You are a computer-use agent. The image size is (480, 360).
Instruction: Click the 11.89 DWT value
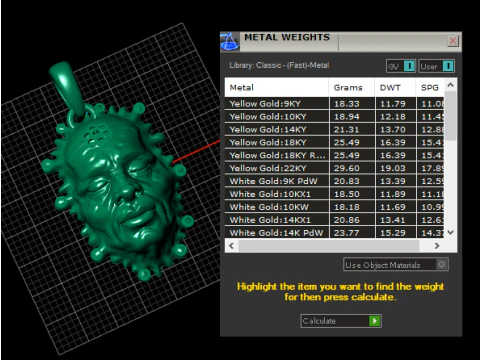(x=393, y=194)
